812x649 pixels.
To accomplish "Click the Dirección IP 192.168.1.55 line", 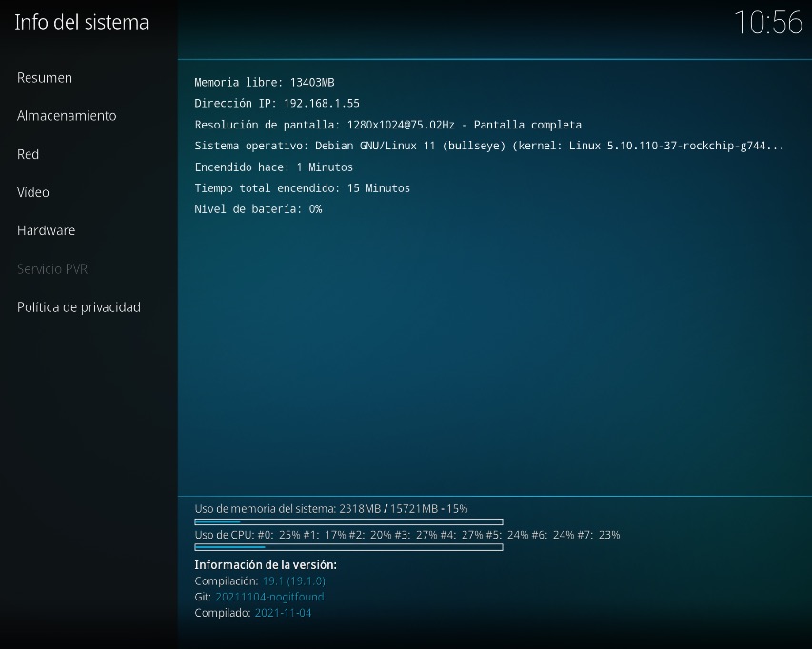I will click(x=277, y=103).
